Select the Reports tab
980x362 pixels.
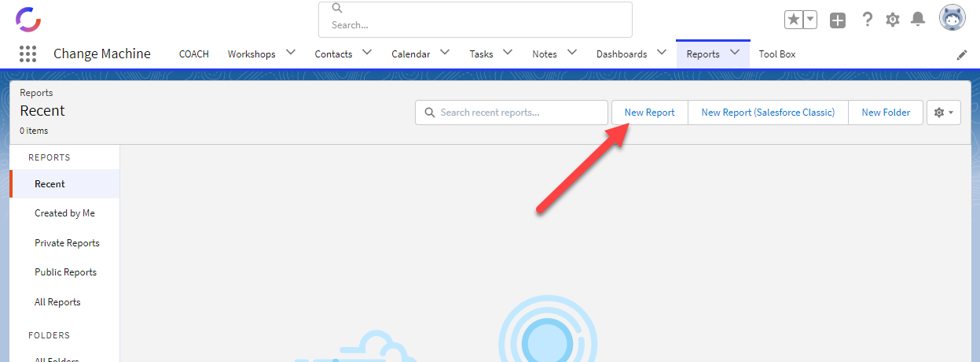703,54
